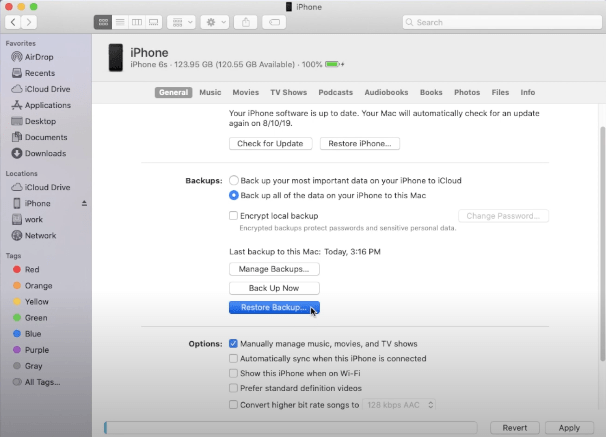Open Downloads folder in sidebar
The image size is (606, 437).
coord(39,153)
